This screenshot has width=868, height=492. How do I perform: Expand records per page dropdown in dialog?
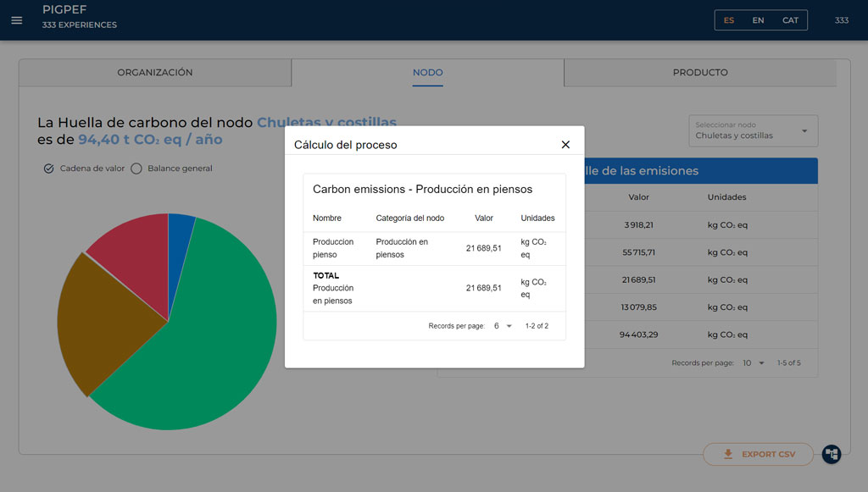coord(504,326)
